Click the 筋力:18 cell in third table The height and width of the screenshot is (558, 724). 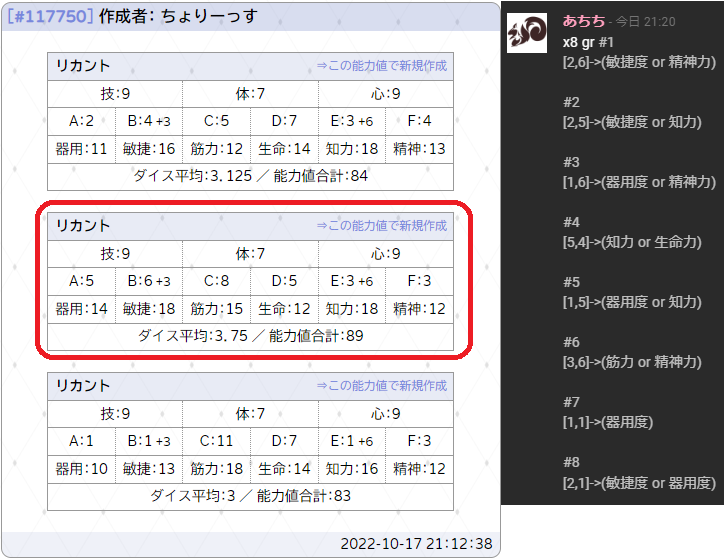217,469
